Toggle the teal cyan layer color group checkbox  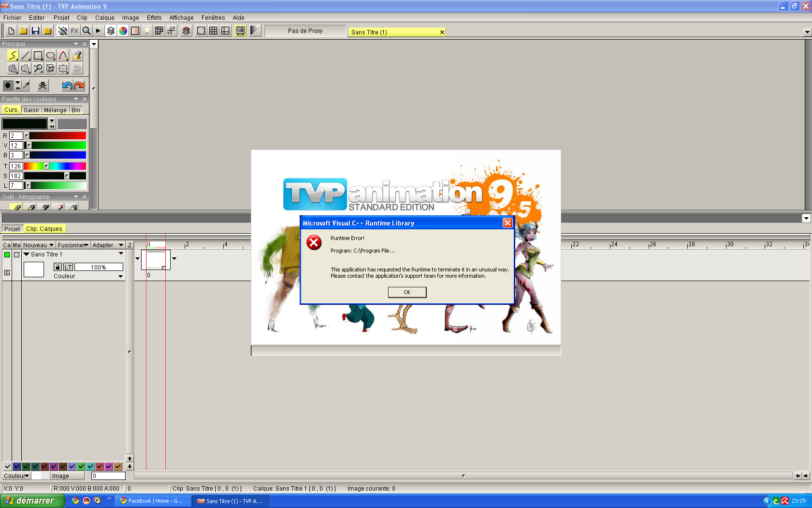[x=90, y=466]
